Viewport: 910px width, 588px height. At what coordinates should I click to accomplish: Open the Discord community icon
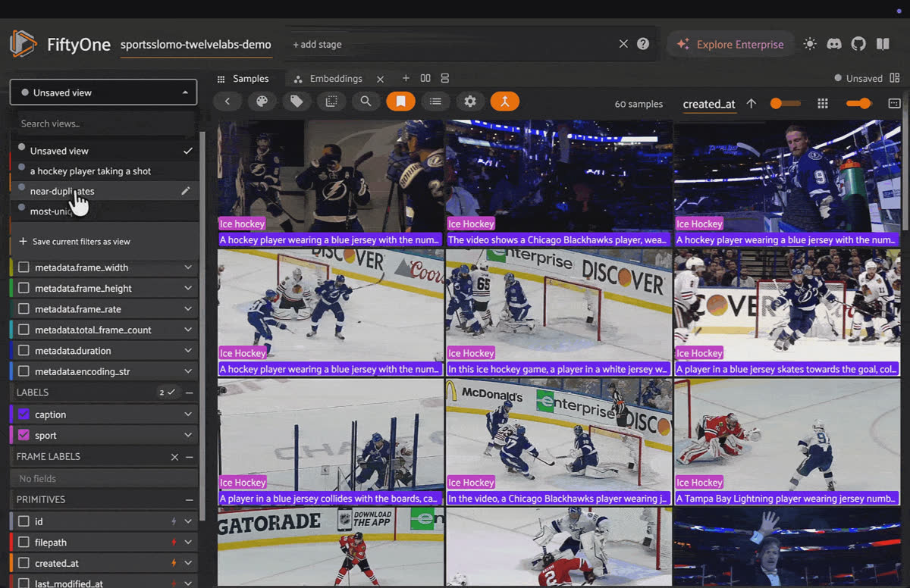[834, 44]
